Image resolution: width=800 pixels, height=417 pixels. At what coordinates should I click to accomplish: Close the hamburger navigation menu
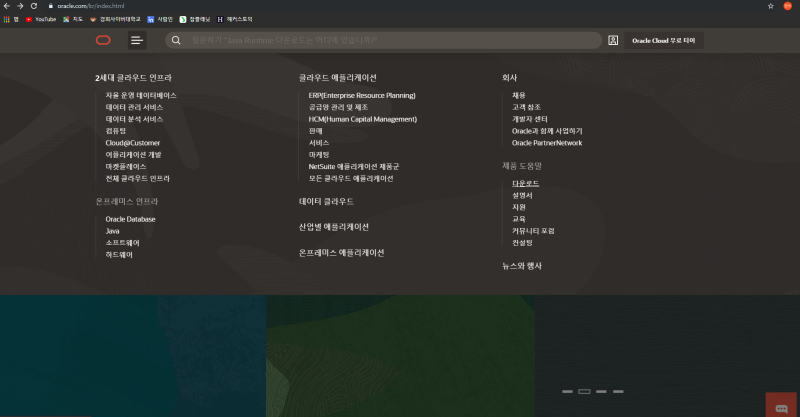[x=137, y=40]
